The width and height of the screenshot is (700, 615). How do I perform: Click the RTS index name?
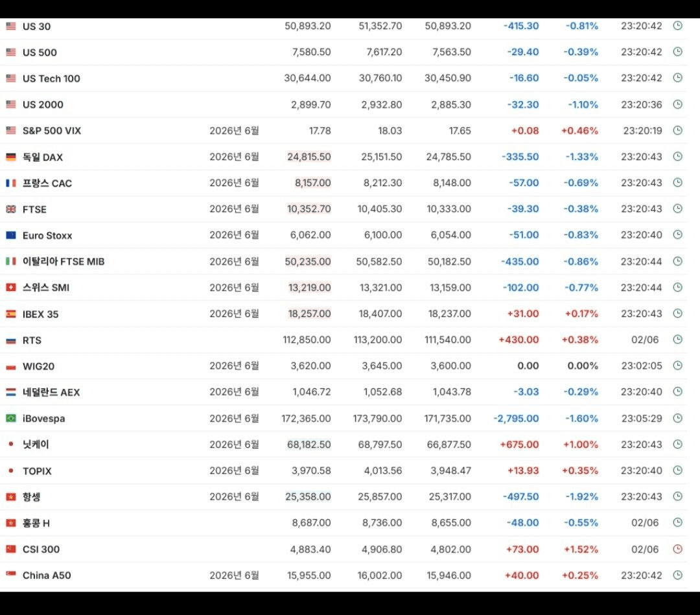point(32,340)
